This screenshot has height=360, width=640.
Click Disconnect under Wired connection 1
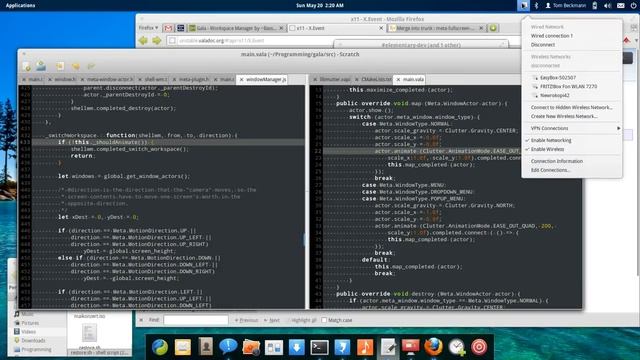[542, 45]
